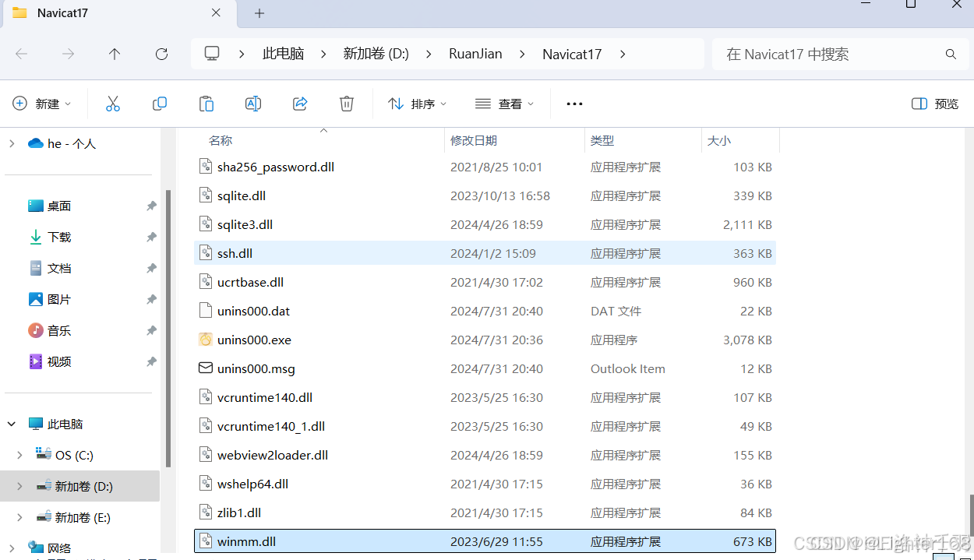This screenshot has width=974, height=560.
Task: Click the Paste icon on the toolbar
Action: coord(206,103)
